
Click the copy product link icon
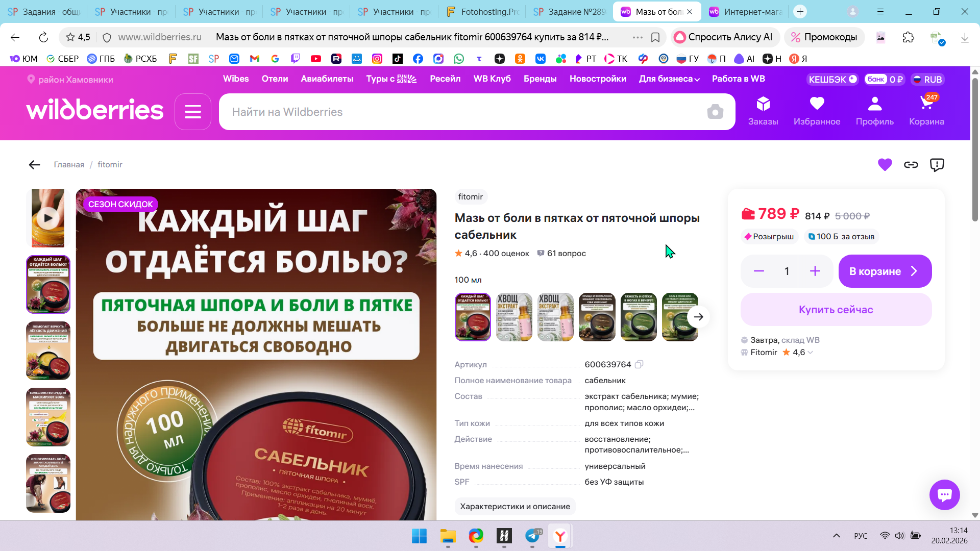tap(911, 165)
